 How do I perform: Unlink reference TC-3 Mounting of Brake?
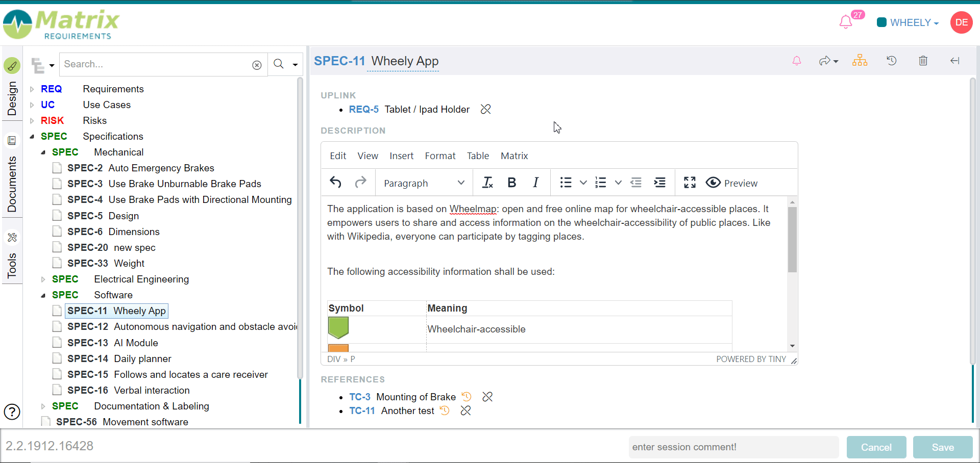[487, 396]
